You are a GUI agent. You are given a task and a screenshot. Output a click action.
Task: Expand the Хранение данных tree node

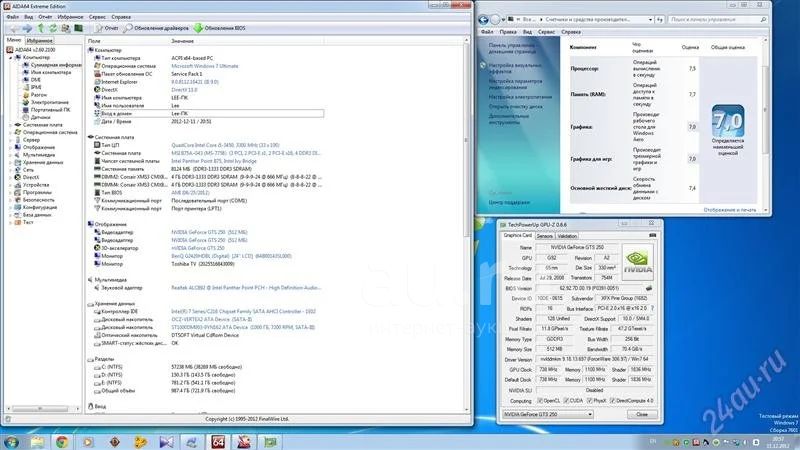coord(10,162)
